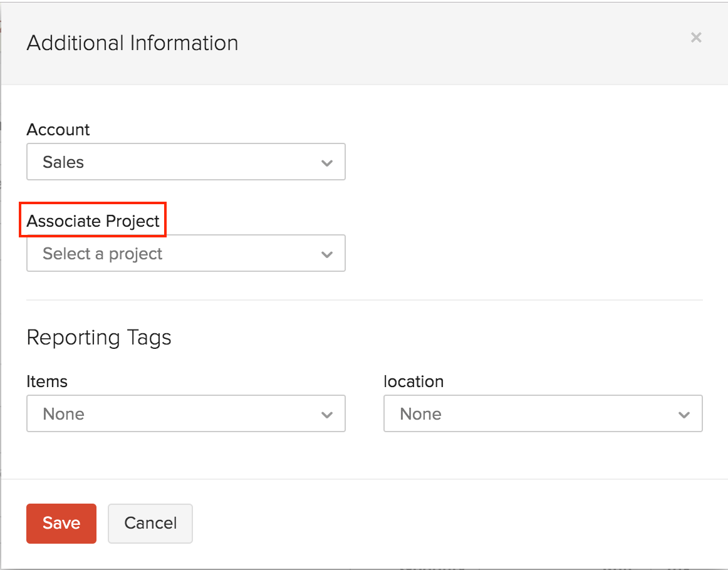Click the chevron arrow in Items field
The height and width of the screenshot is (570, 728).
(326, 415)
